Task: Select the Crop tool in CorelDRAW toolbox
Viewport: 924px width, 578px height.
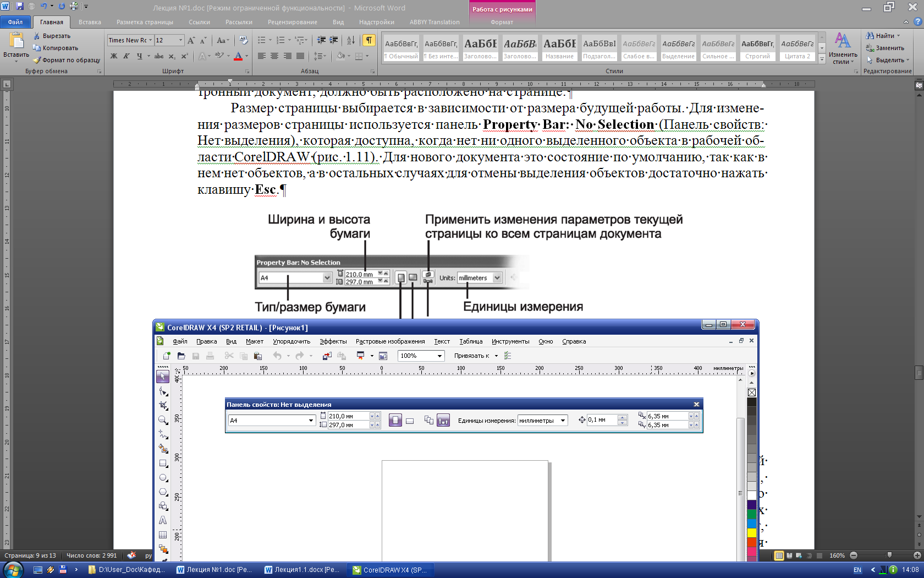Action: [x=163, y=406]
